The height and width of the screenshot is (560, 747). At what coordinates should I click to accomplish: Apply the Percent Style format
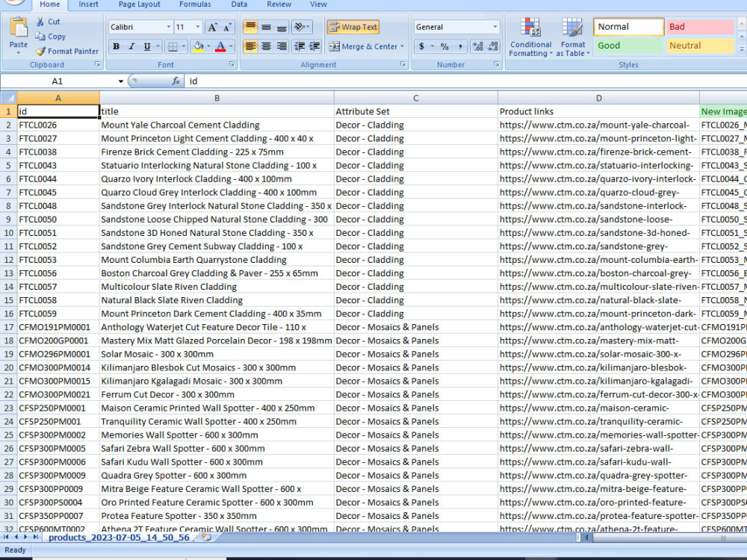(444, 46)
